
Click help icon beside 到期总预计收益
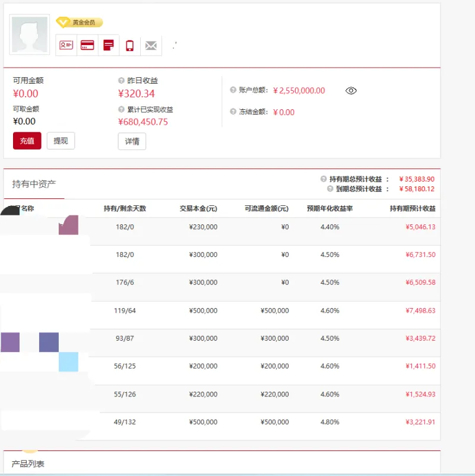tap(330, 189)
